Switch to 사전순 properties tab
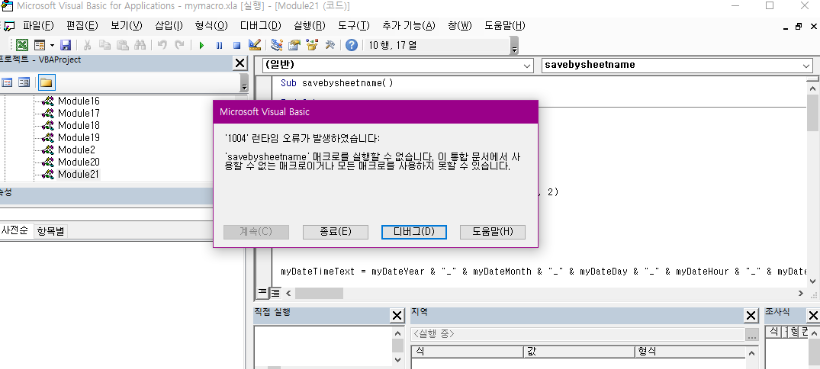This screenshot has height=369, width=820. [16, 230]
